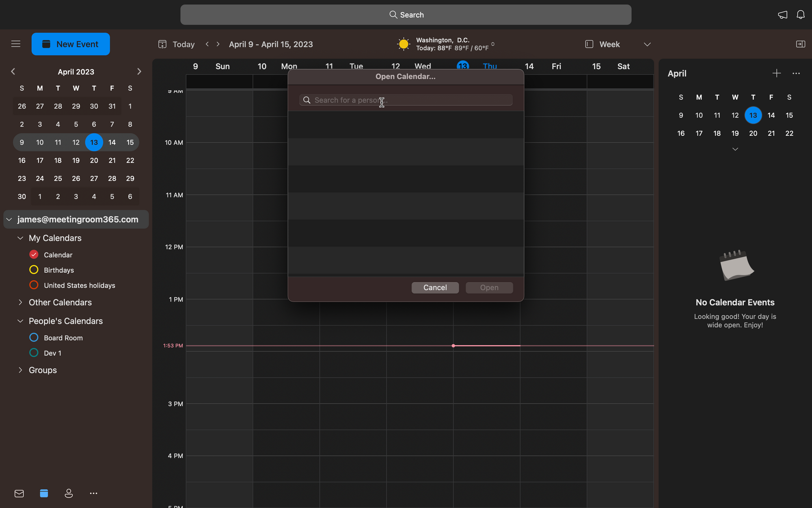Switch to Calendar view icon
Viewport: 812px width, 508px height.
pos(44,493)
